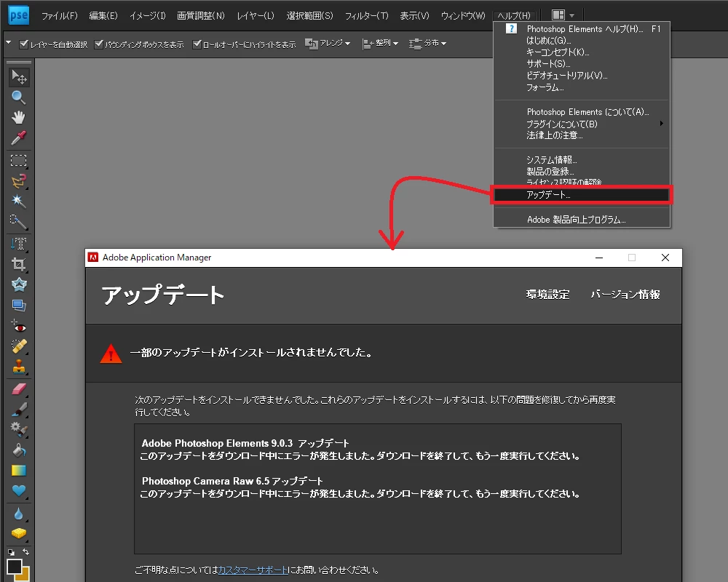
Task: Select the Magnetic Lasso tool
Action: (x=19, y=181)
